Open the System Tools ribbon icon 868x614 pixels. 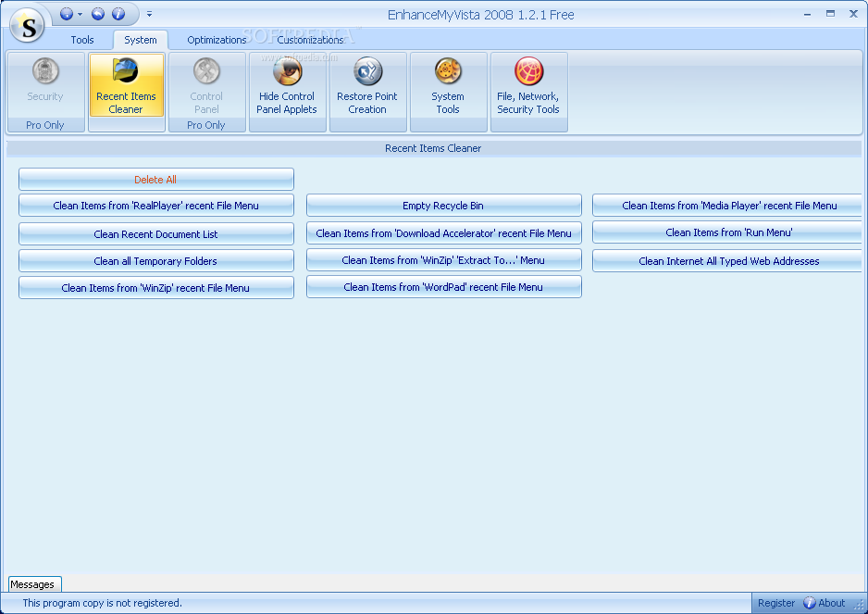coord(448,85)
